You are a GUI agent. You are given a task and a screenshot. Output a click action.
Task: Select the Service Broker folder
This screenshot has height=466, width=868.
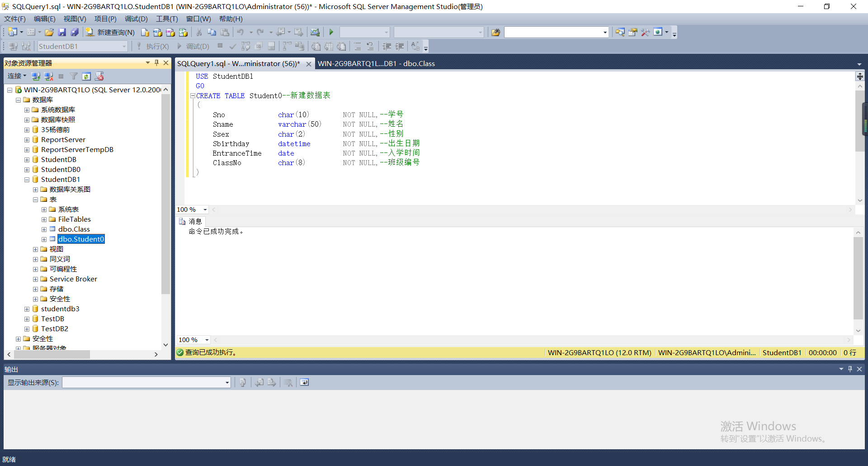tap(73, 279)
